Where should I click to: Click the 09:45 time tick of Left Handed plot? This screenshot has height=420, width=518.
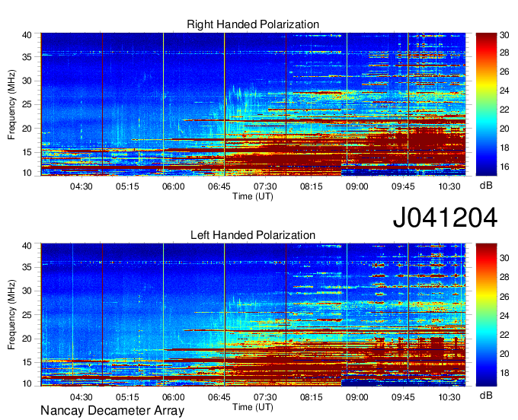tap(403, 397)
